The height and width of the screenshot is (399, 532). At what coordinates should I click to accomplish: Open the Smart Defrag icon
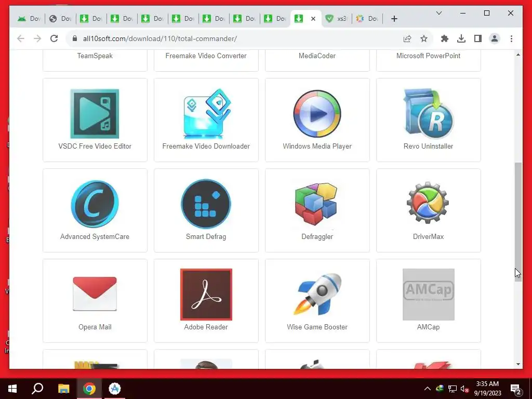click(x=206, y=204)
